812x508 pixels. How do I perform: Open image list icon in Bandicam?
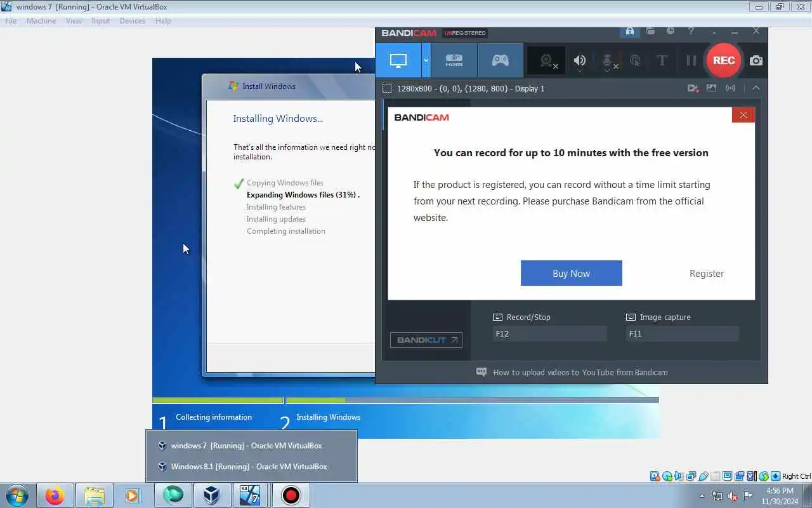point(711,88)
